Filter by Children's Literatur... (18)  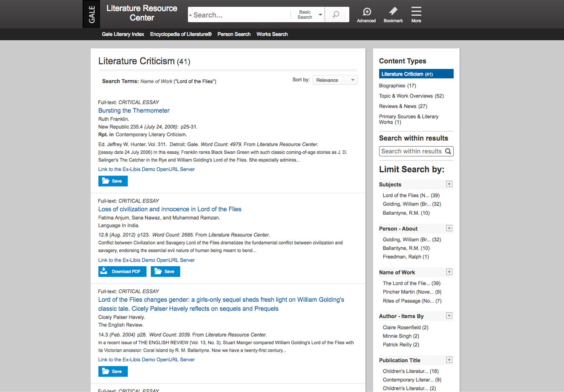[x=411, y=371]
